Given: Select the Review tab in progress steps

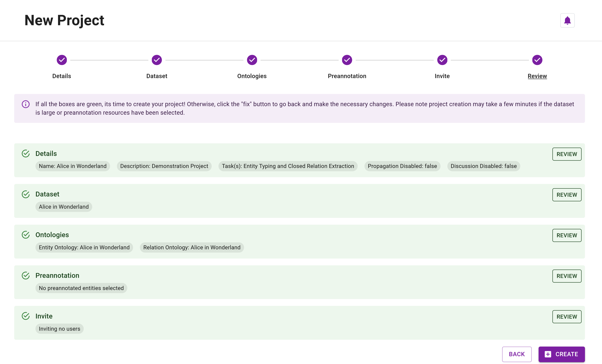Looking at the screenshot, I should tap(537, 67).
